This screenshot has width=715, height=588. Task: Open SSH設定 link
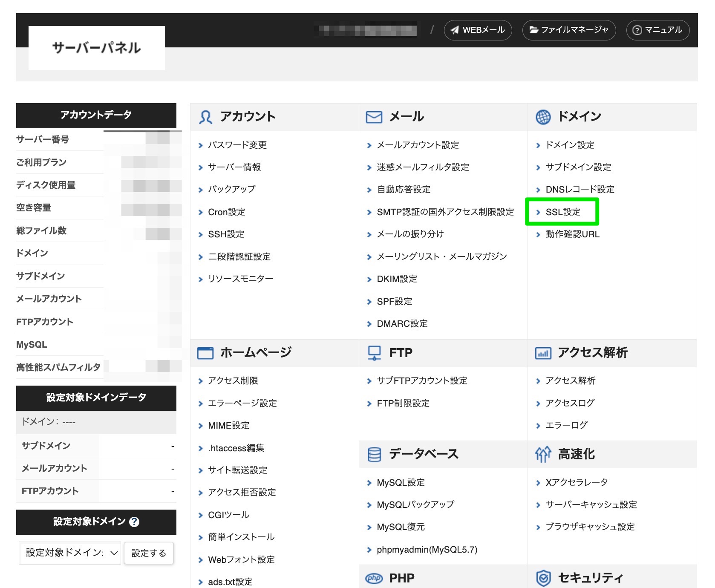coord(226,234)
